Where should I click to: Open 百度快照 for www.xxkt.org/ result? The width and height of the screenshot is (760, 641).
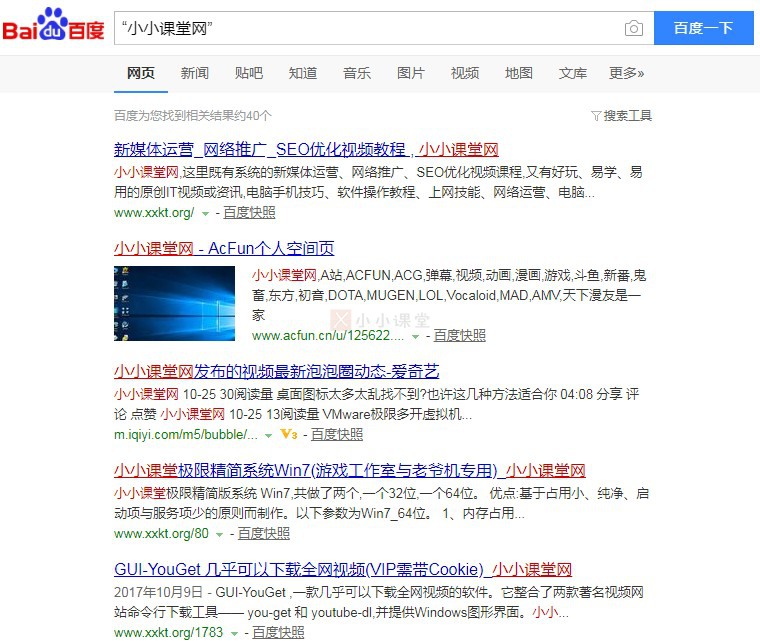[x=249, y=212]
